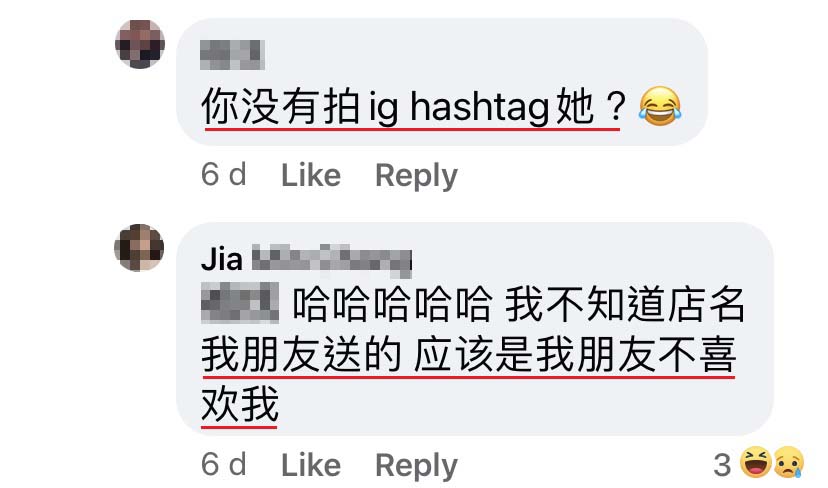Reply to Jia's comment

pyautogui.click(x=416, y=466)
